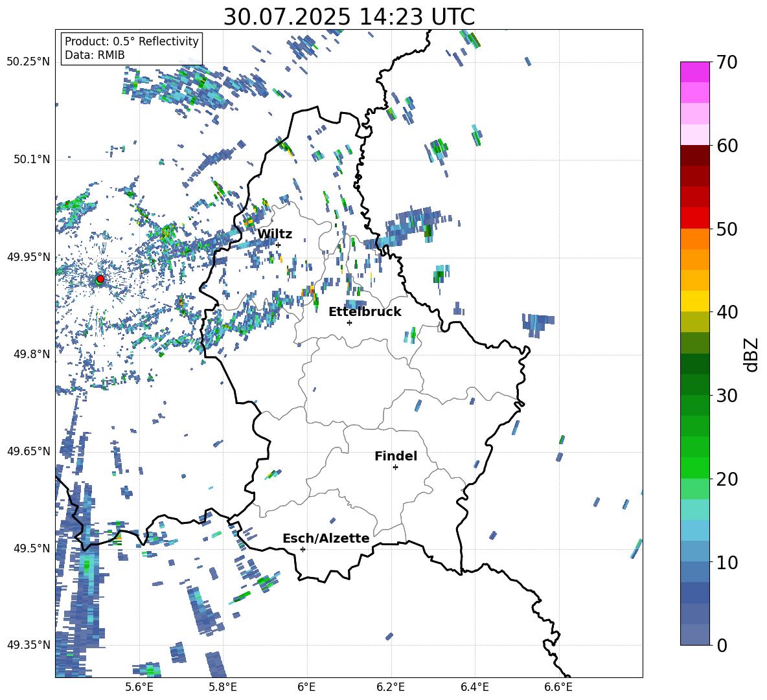Click the 50.1°N latitude label
The image size is (767, 700).
(32, 159)
